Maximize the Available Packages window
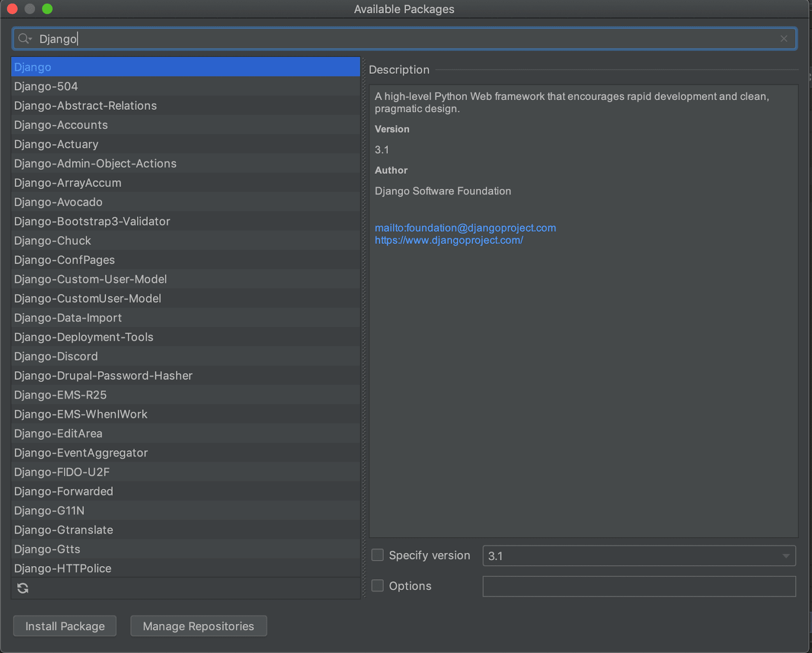 click(47, 9)
